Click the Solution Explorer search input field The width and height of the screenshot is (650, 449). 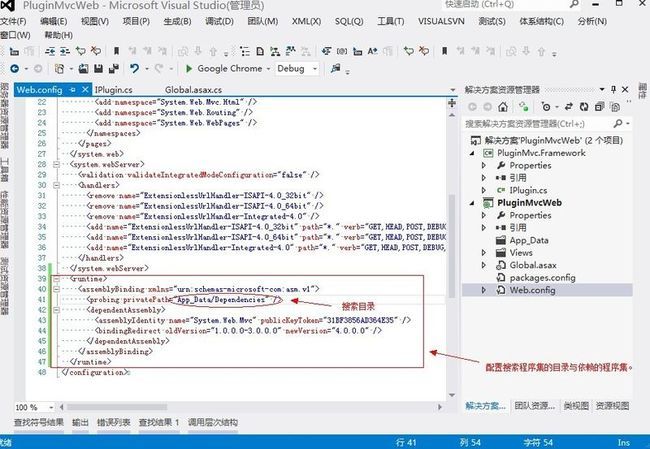(x=538, y=124)
